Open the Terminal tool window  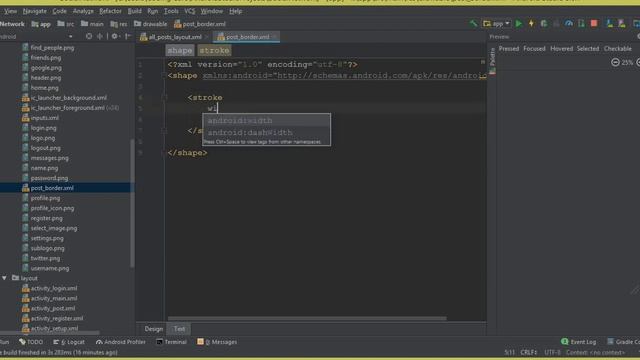pos(171,342)
